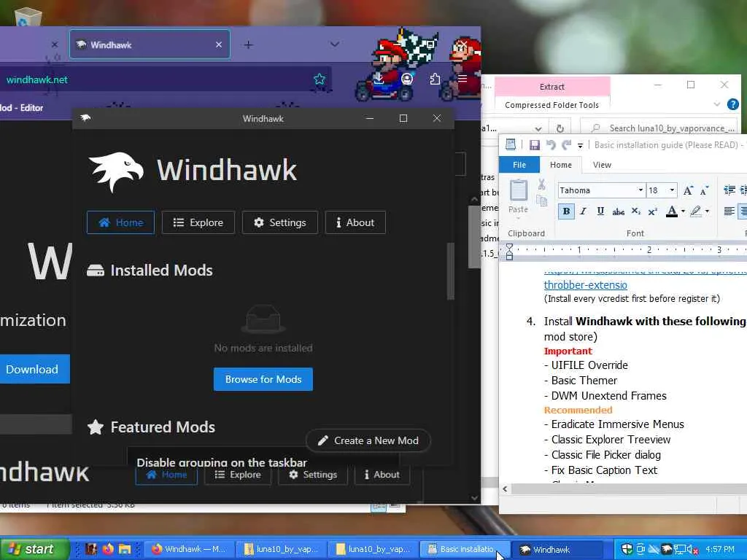Toggle Subscript formatting
The height and width of the screenshot is (560, 747).
click(x=635, y=211)
